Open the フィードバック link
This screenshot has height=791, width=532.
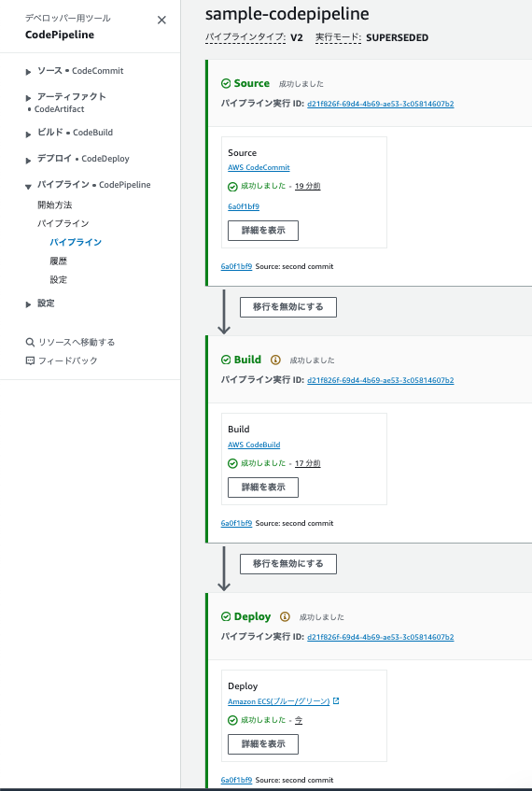point(68,360)
